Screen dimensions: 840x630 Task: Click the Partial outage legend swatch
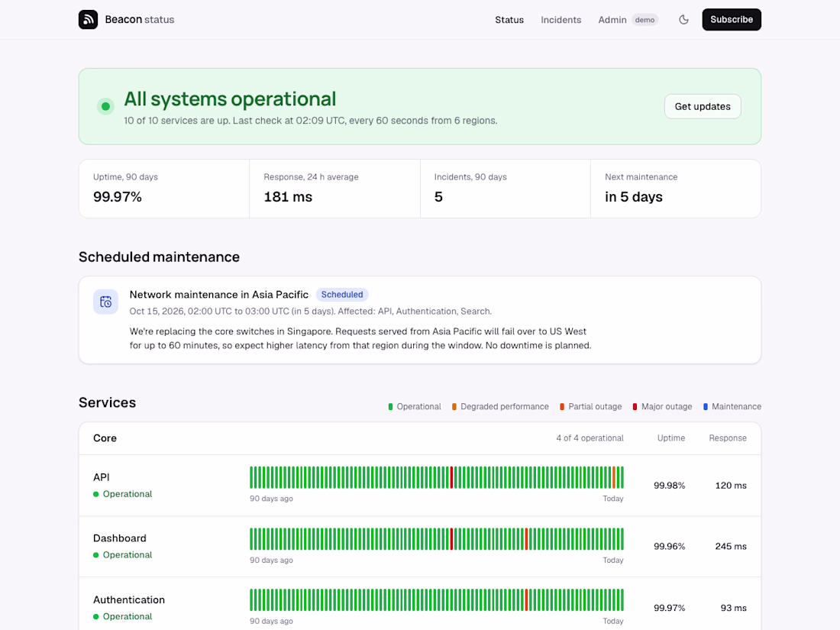pyautogui.click(x=562, y=406)
